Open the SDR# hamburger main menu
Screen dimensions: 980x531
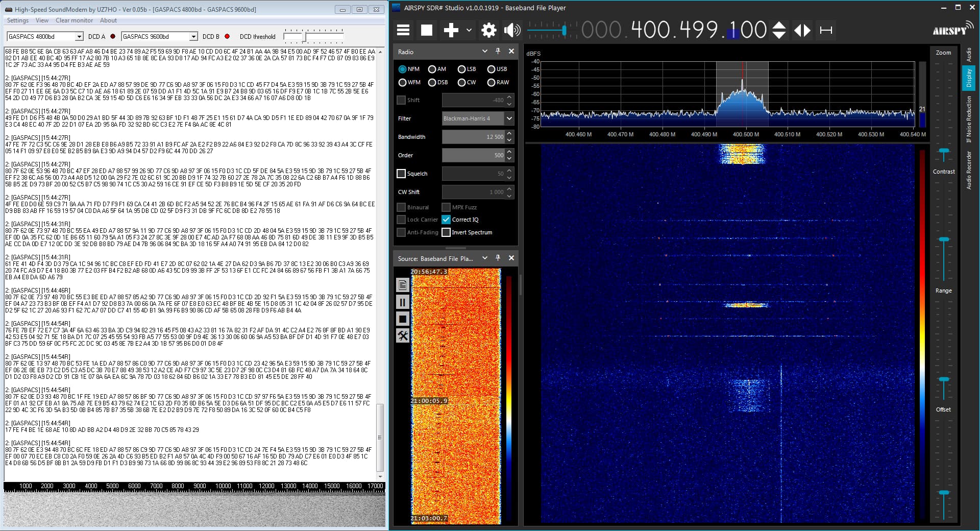(x=403, y=30)
